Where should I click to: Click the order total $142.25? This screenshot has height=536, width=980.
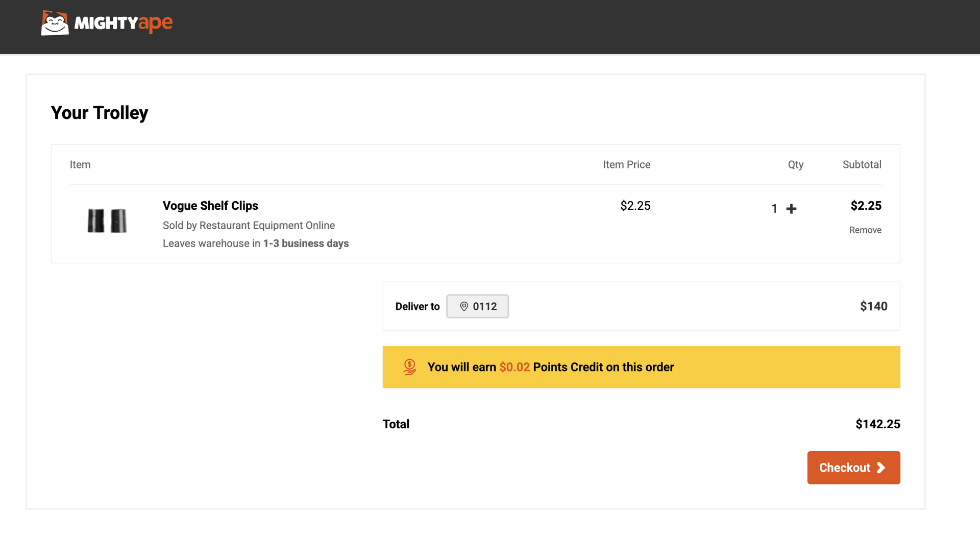pyautogui.click(x=877, y=424)
